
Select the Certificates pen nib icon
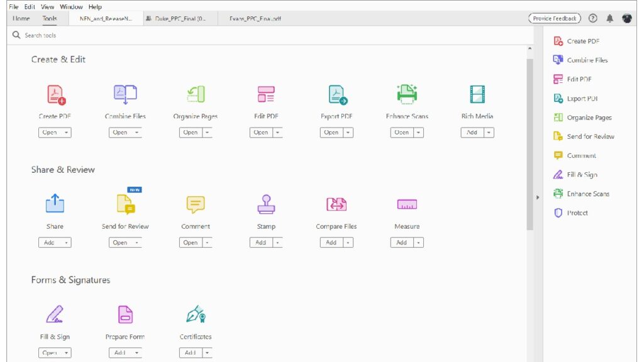pos(196,314)
